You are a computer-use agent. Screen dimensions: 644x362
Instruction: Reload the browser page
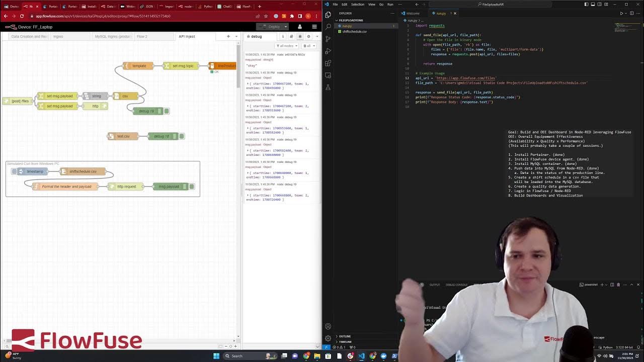click(x=22, y=16)
